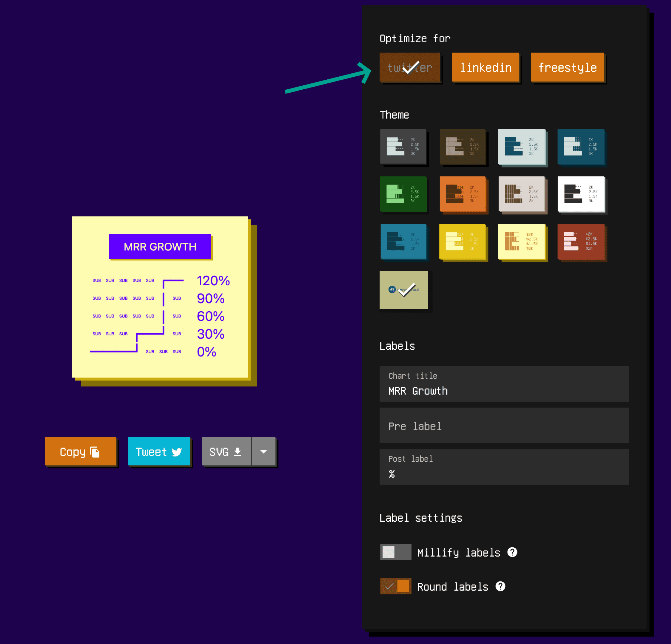The width and height of the screenshot is (671, 644).
Task: Select the dark gray chart theme
Action: point(403,146)
